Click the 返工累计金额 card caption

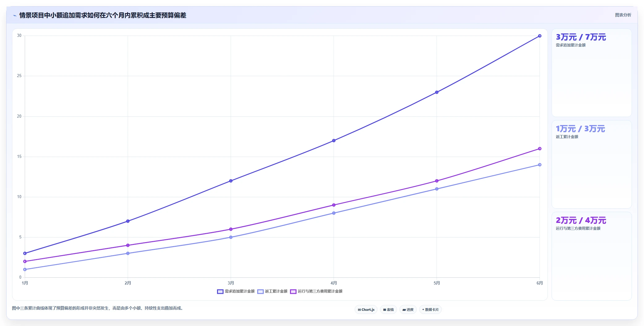[x=567, y=137]
